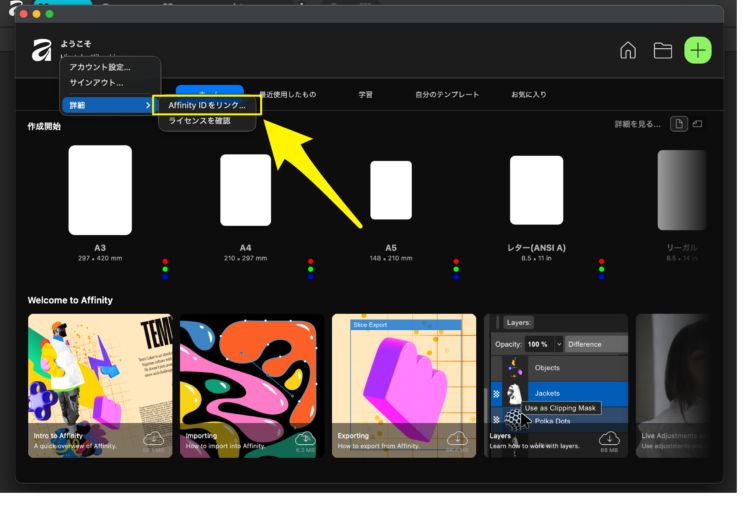
Task: Select サインアウト... in the account menu
Action: (x=96, y=82)
